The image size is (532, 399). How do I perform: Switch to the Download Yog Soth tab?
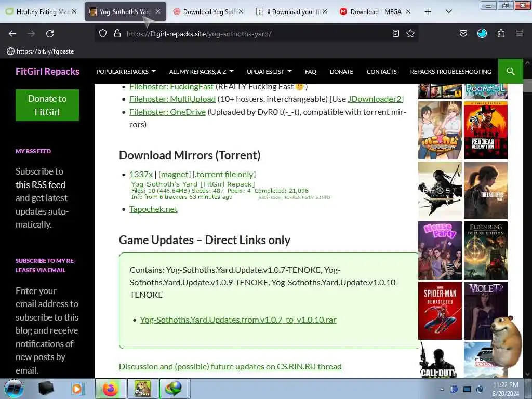(x=208, y=12)
